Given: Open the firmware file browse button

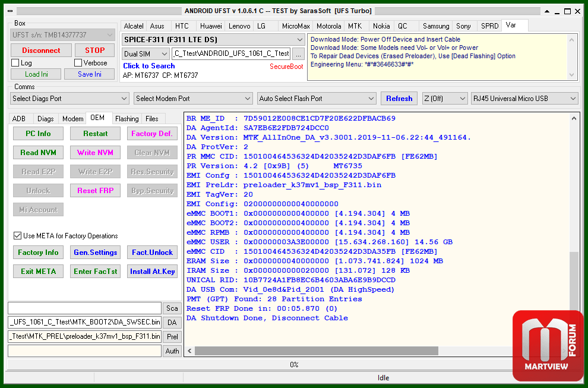Looking at the screenshot, I should (298, 54).
